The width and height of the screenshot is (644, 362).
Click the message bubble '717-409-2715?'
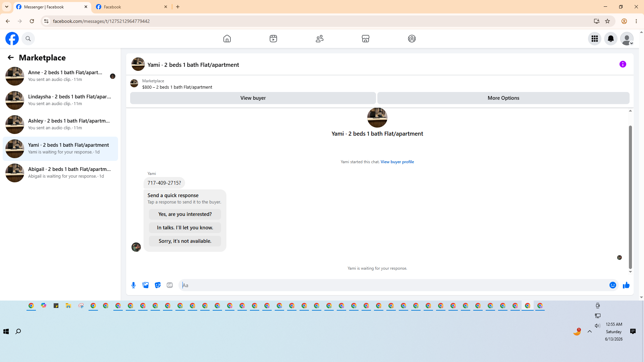[x=164, y=183]
